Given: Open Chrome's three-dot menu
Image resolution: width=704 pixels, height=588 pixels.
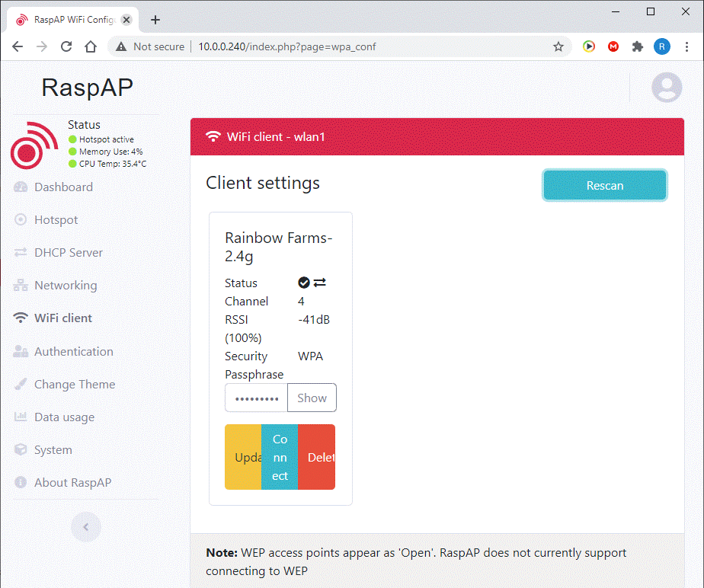Looking at the screenshot, I should click(688, 46).
